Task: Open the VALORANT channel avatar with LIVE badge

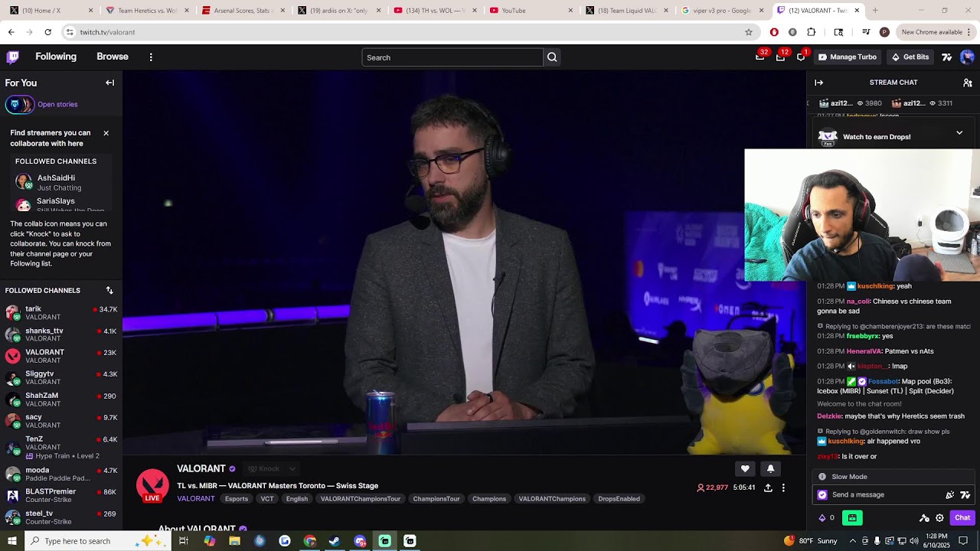Action: tap(152, 485)
